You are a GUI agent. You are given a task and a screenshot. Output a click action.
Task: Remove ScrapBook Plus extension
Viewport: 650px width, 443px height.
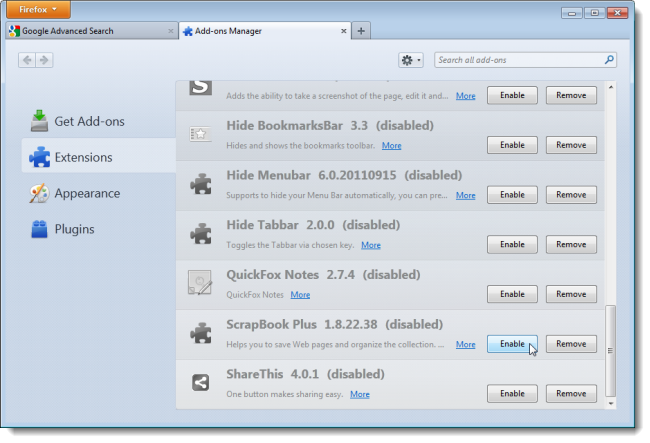coord(571,344)
